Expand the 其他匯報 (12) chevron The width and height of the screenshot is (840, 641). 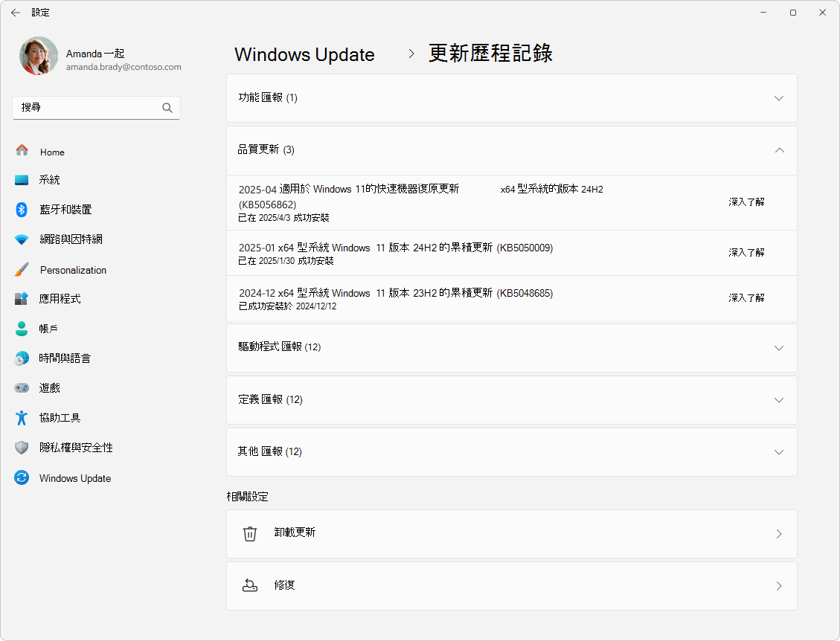click(x=779, y=452)
